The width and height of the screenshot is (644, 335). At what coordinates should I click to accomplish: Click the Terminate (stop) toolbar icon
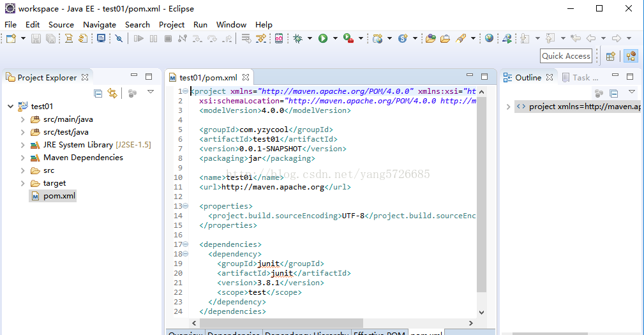coord(168,38)
